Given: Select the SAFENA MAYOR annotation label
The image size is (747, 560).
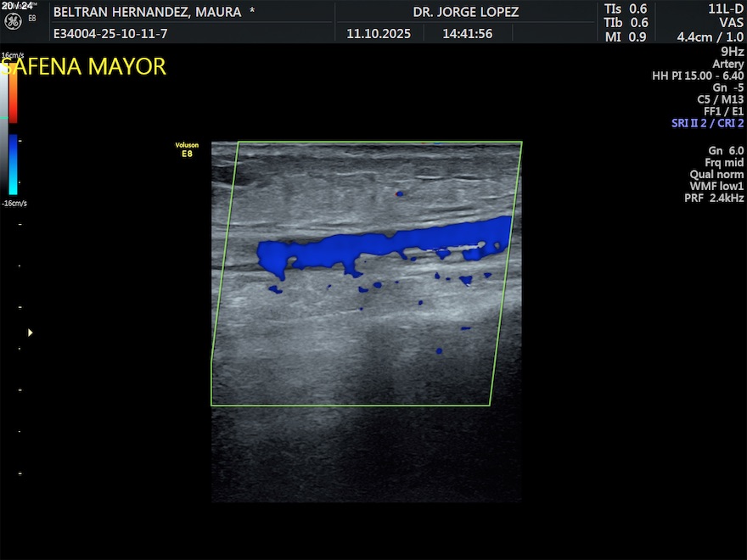Looking at the screenshot, I should point(83,67).
